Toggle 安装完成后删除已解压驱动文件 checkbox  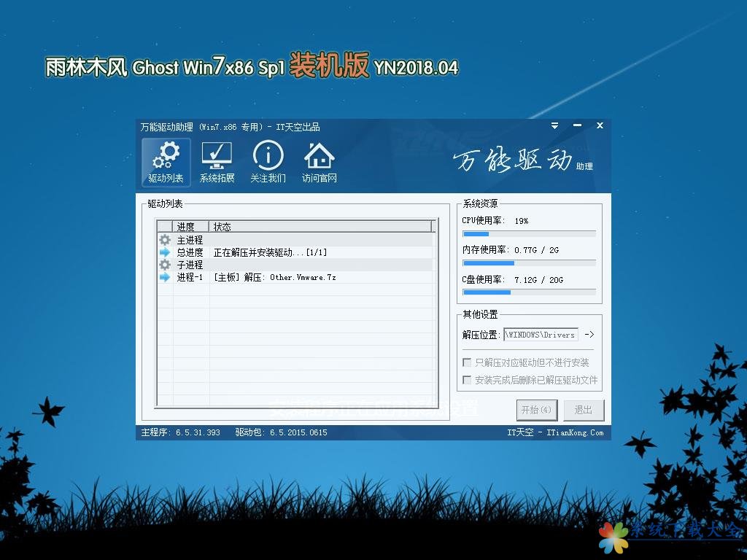(467, 380)
